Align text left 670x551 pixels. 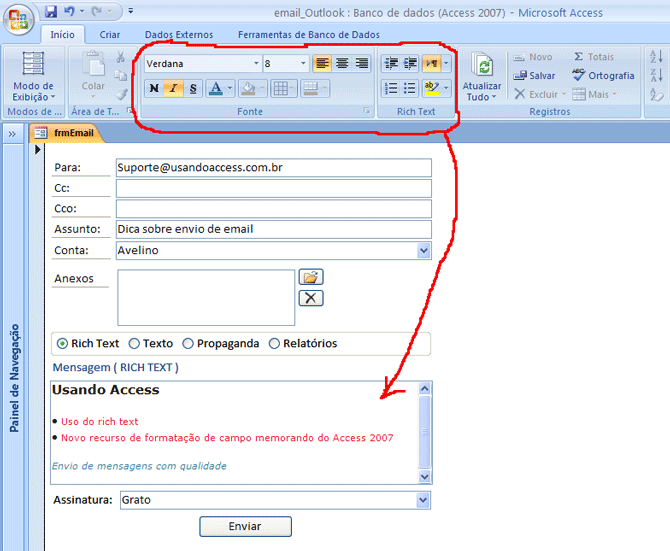tap(322, 63)
